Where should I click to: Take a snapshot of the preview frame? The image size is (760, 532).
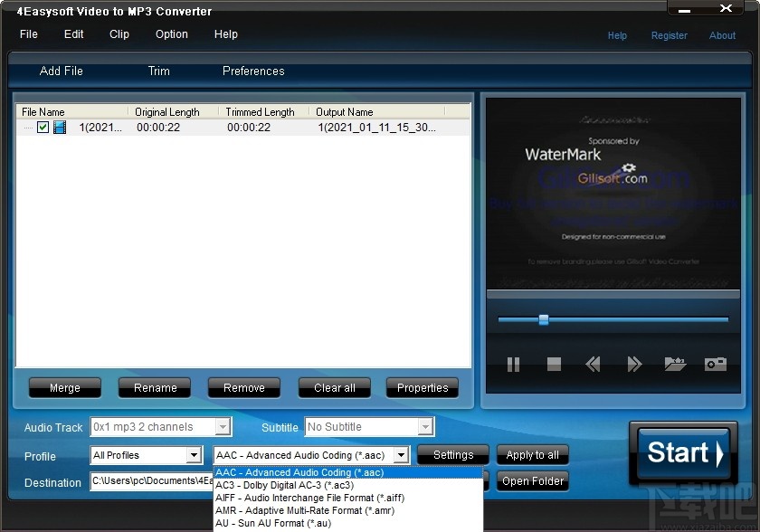tap(714, 364)
